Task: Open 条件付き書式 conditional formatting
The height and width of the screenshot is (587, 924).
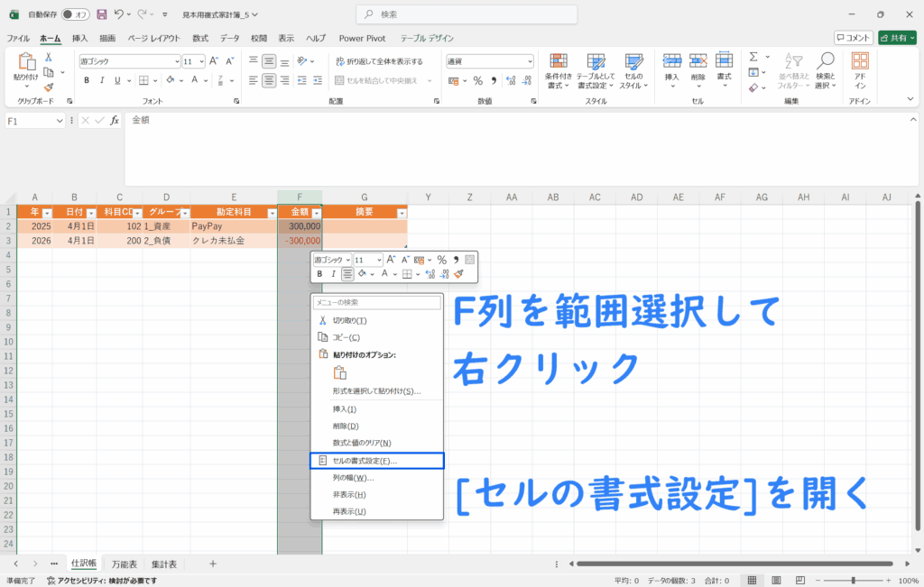Action: [559, 70]
